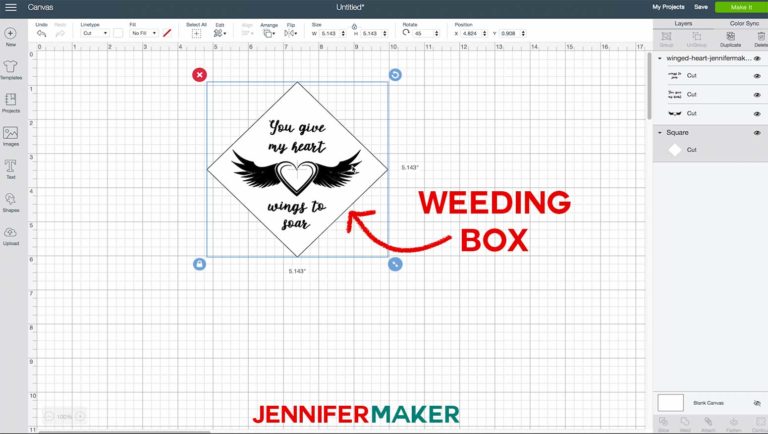Hide the 'You give my heart' Cut layer

click(x=757, y=95)
